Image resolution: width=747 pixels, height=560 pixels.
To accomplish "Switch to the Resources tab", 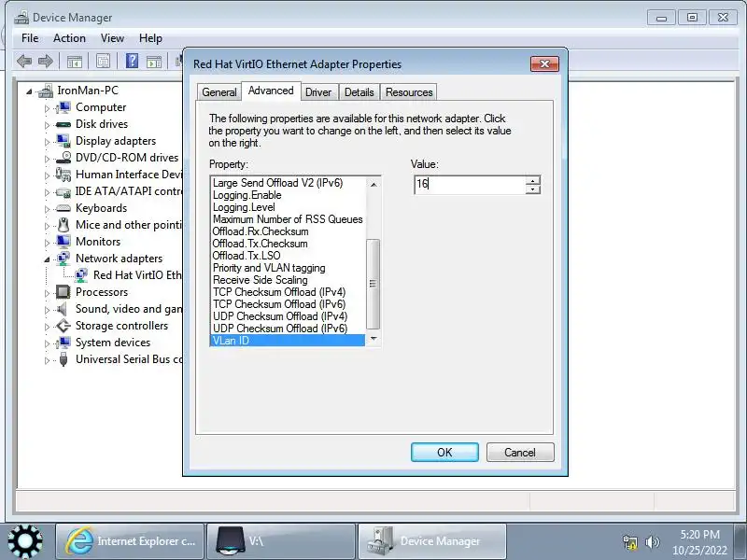I will click(409, 91).
